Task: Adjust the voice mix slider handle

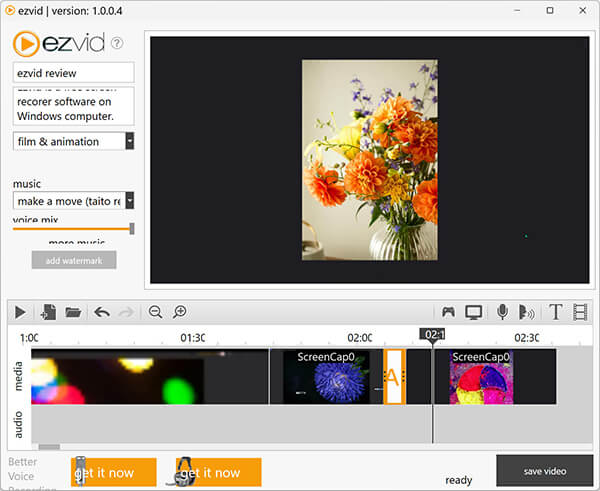Action: (x=132, y=228)
